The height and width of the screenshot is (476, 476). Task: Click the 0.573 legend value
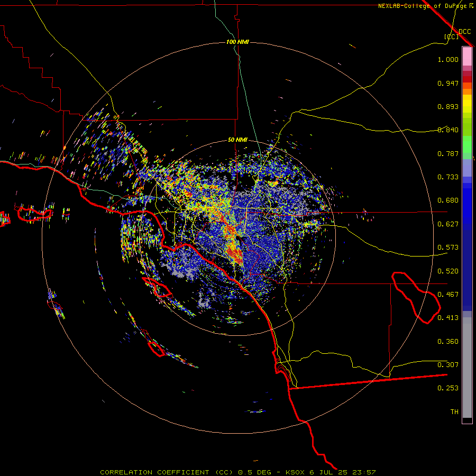[448, 248]
